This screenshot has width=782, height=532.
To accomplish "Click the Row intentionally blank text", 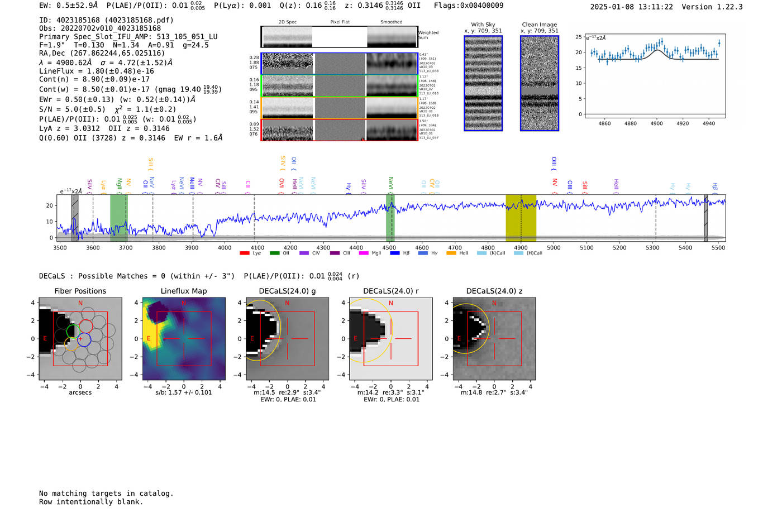I will (x=91, y=502).
